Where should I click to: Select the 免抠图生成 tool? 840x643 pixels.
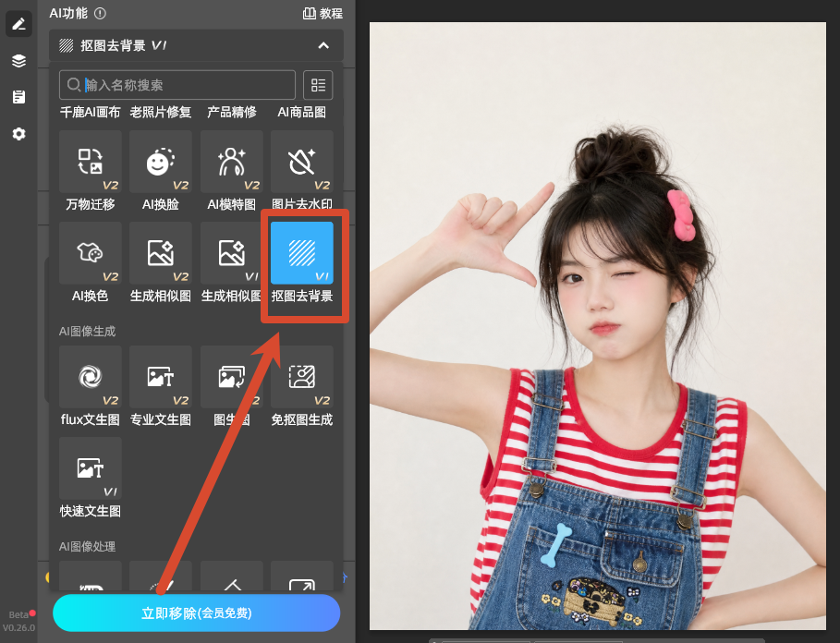[302, 377]
